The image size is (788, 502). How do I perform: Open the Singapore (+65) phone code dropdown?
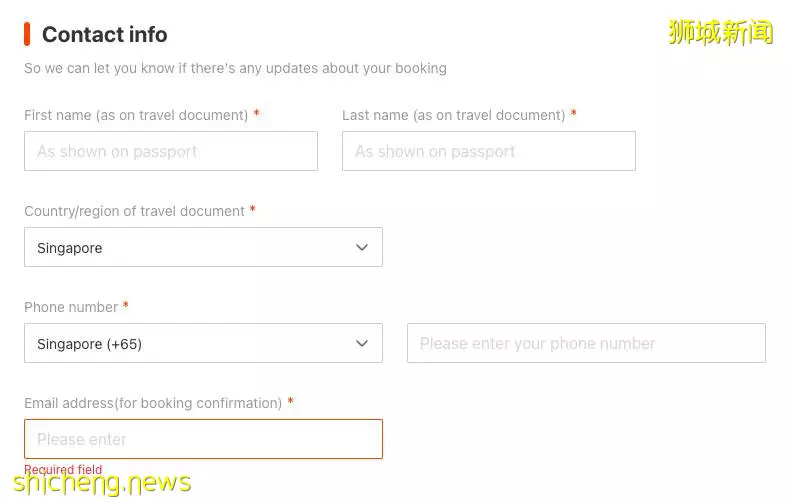(x=203, y=343)
